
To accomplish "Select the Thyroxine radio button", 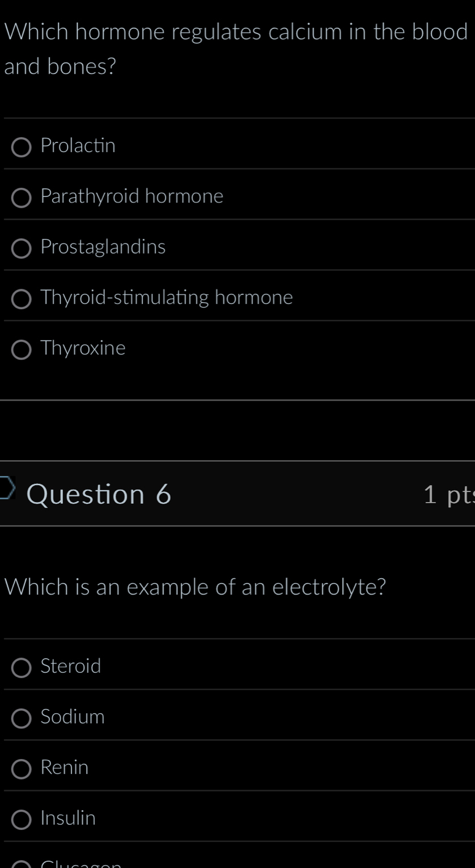I will click(22, 349).
